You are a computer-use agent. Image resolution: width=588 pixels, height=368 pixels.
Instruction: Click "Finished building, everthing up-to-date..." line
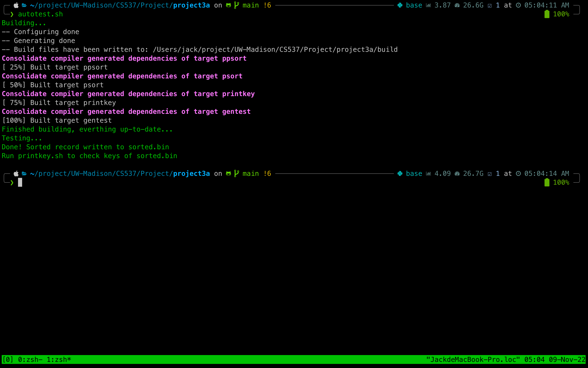[87, 129]
